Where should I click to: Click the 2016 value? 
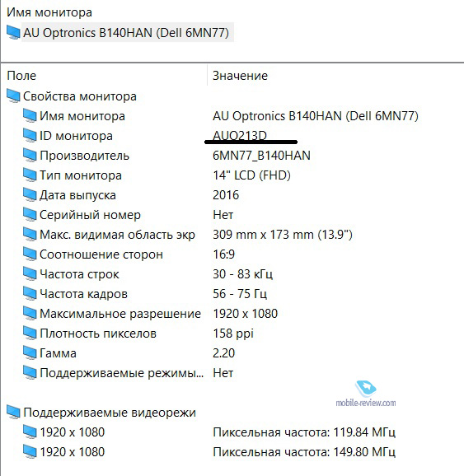(x=226, y=195)
